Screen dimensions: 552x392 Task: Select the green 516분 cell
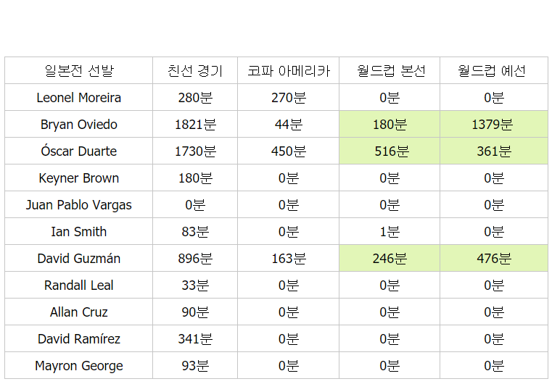[390, 151]
